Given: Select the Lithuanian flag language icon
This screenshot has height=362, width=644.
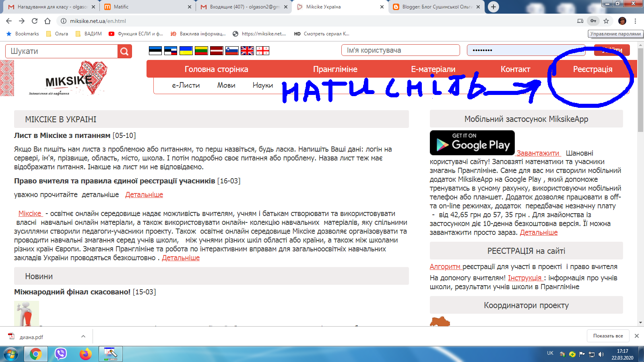Looking at the screenshot, I should (x=201, y=51).
